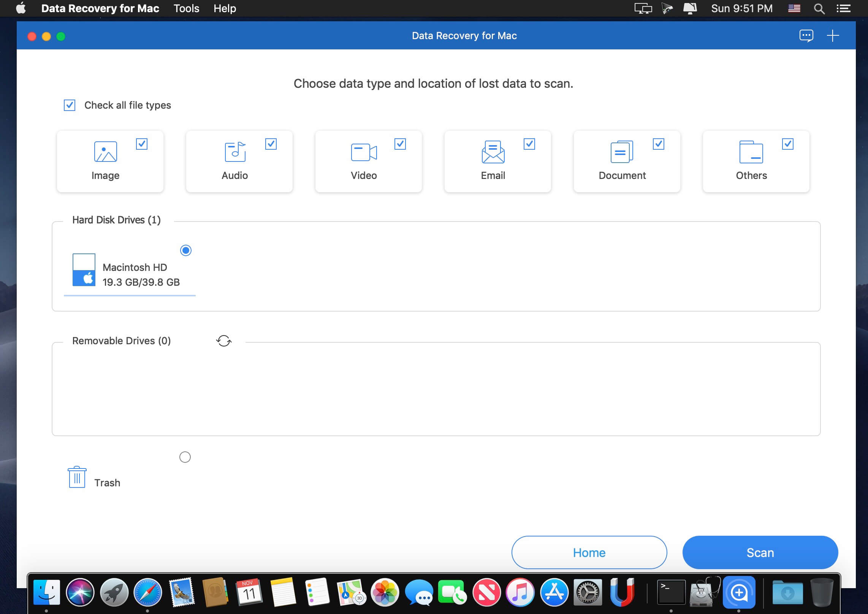Select the Macintosh HD drive icon
The width and height of the screenshot is (868, 614).
(84, 270)
